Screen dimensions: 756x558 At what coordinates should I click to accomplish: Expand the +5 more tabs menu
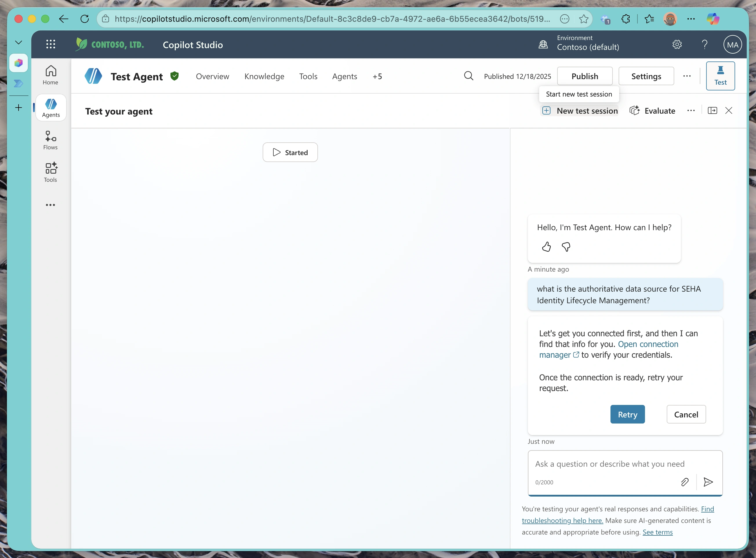coord(377,76)
